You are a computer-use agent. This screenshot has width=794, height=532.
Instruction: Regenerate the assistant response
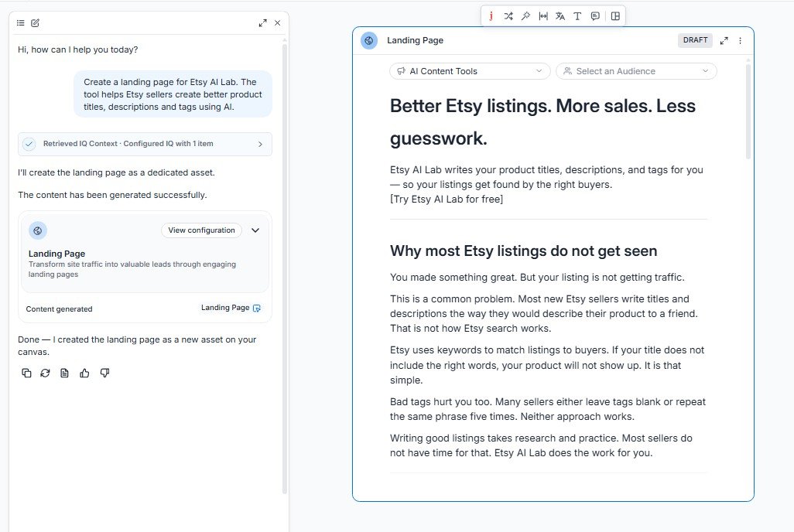coord(45,373)
